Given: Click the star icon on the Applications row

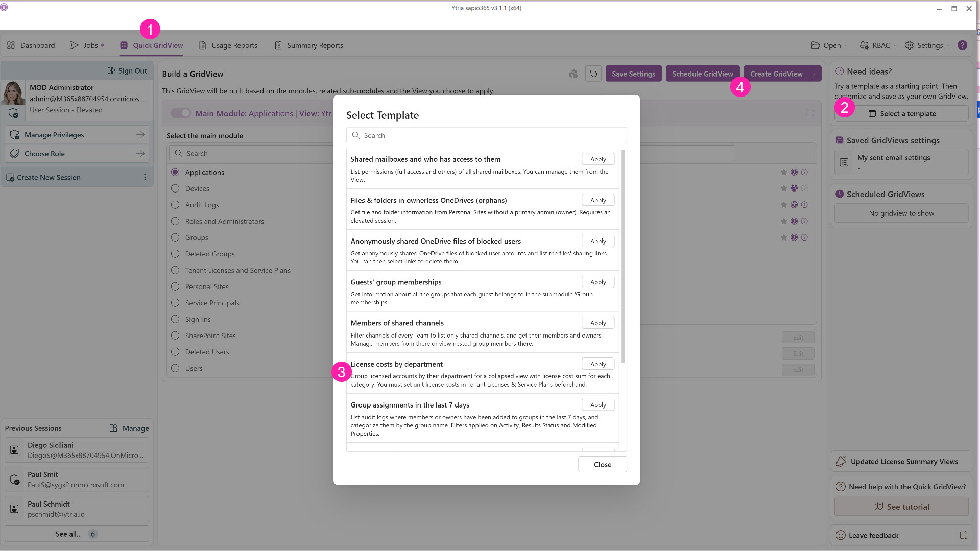Looking at the screenshot, I should point(783,172).
